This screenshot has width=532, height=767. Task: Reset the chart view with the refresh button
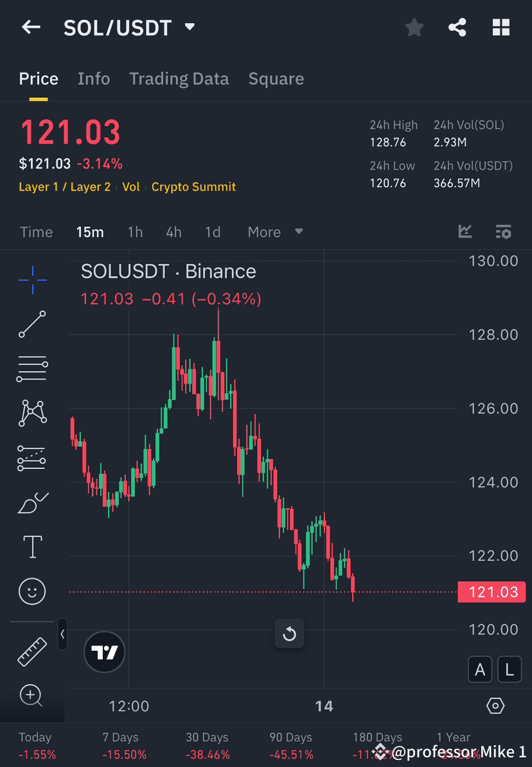290,634
